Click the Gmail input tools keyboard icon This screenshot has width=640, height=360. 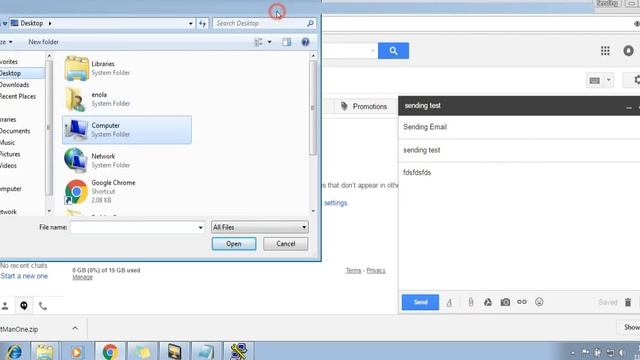pos(595,80)
